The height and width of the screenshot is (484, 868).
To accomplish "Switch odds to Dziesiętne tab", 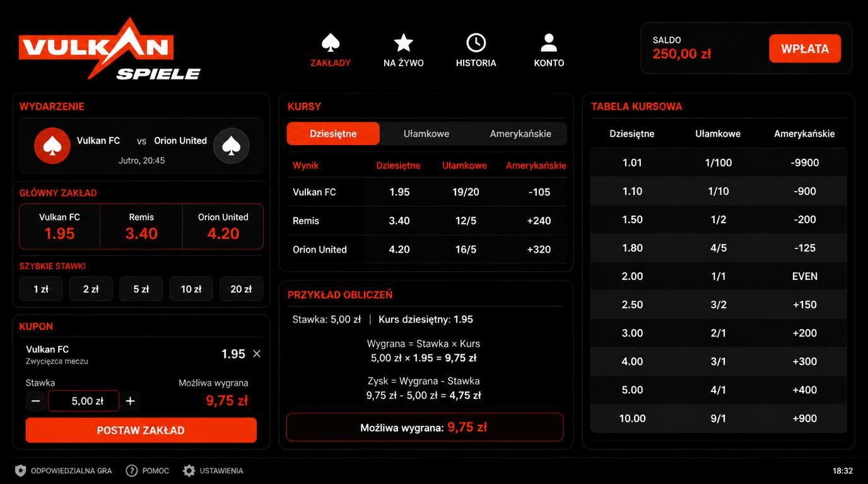I will click(x=333, y=134).
